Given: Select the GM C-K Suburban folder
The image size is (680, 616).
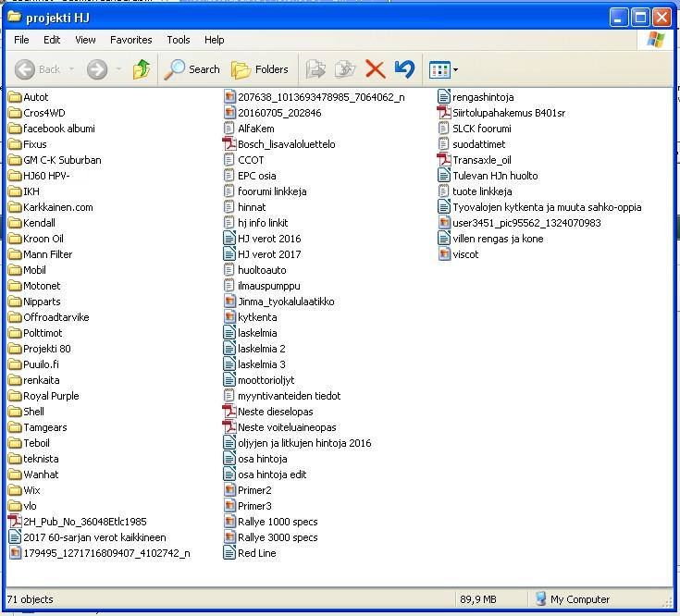Looking at the screenshot, I should tap(55, 160).
